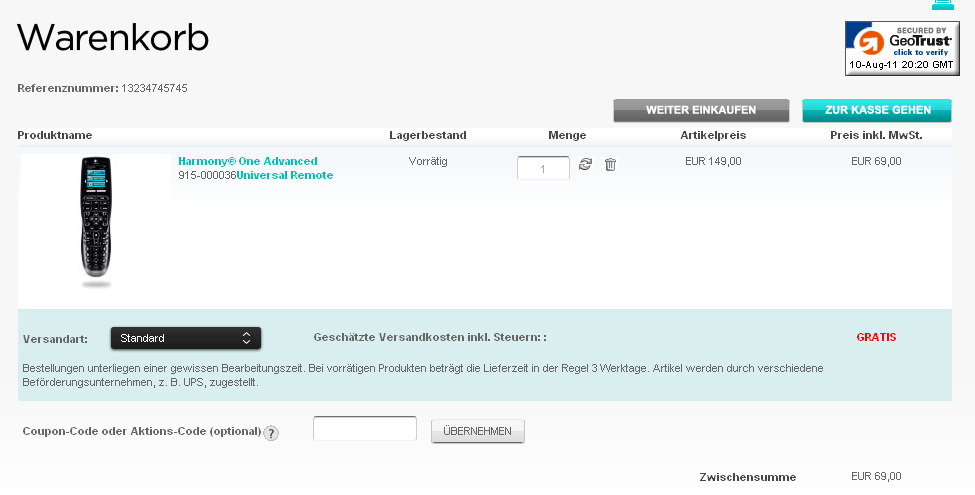The height and width of the screenshot is (495, 975).
Task: Click the Preis inkl. MwSt. column header
Action: click(876, 135)
